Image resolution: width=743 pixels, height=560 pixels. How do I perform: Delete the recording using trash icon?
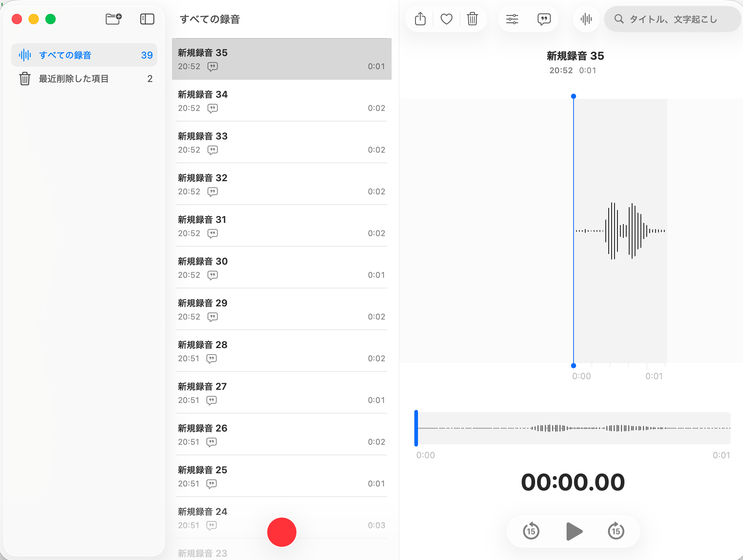point(472,19)
